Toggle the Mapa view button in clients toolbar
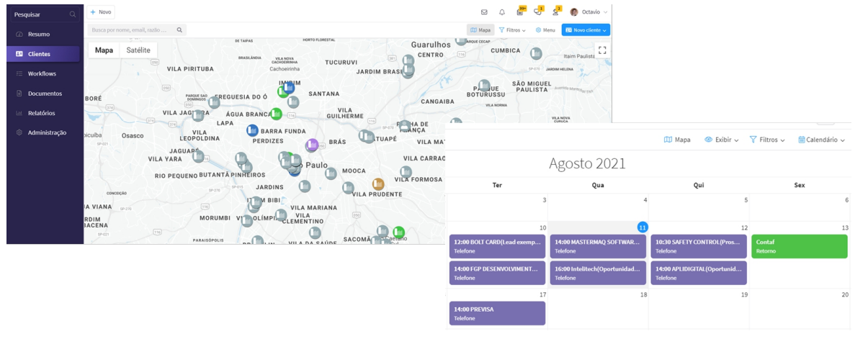 tap(480, 30)
